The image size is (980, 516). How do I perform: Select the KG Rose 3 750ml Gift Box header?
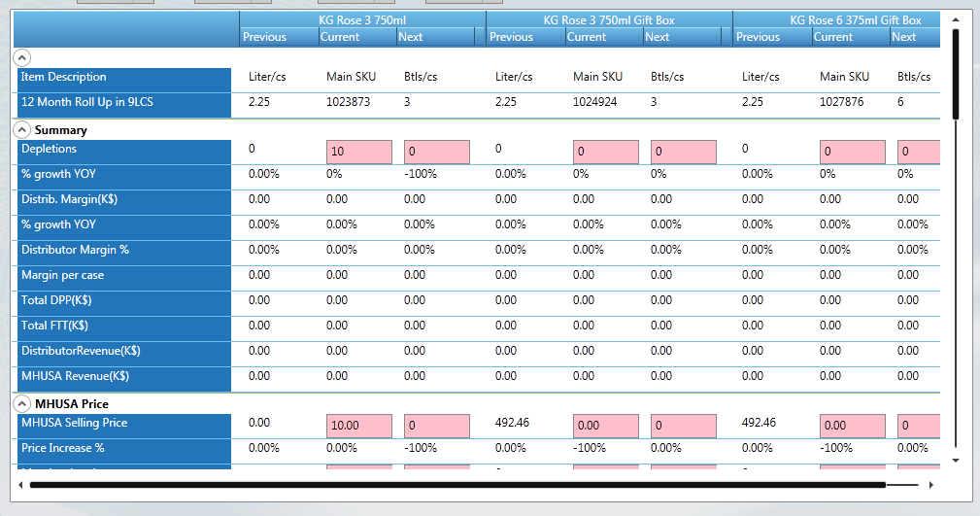[609, 19]
